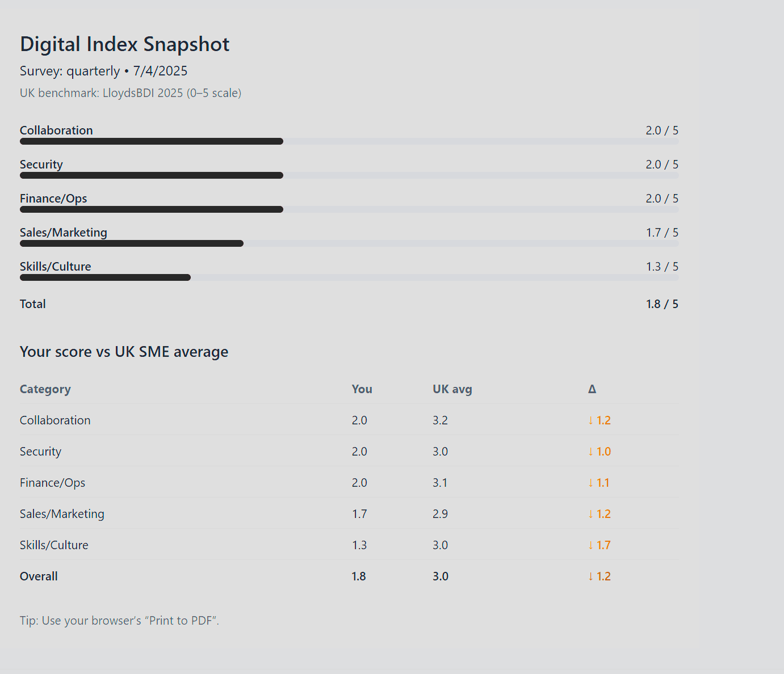Click the You column header
This screenshot has width=784, height=674.
point(362,389)
